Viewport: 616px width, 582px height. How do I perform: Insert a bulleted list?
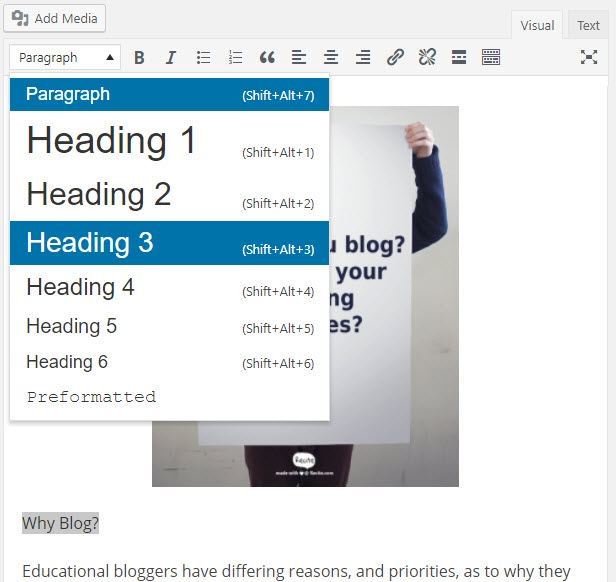[x=203, y=58]
